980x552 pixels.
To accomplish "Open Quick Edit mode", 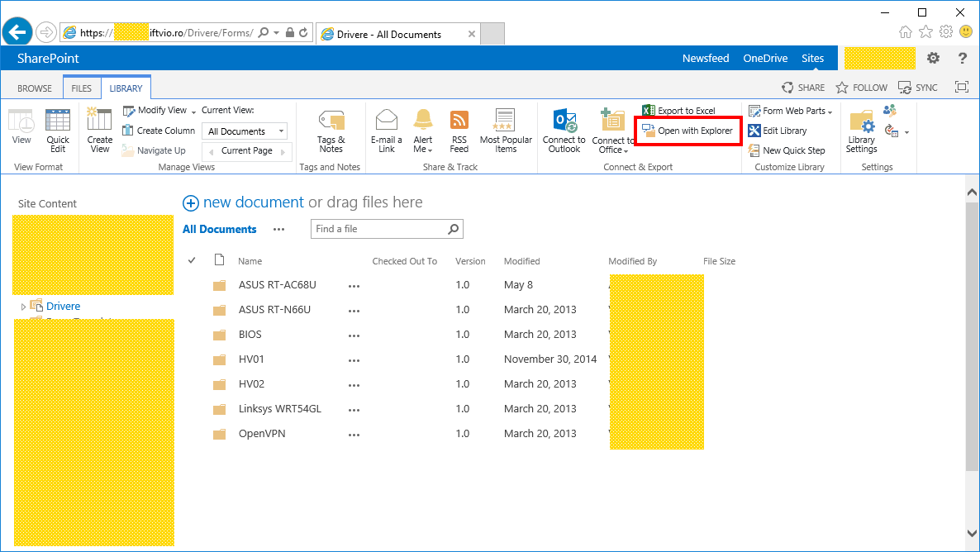I will pos(58,130).
